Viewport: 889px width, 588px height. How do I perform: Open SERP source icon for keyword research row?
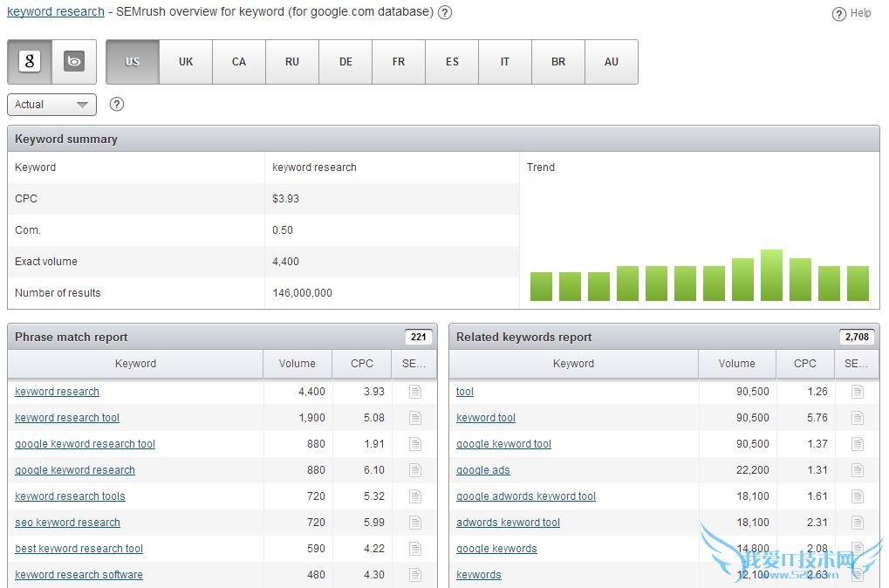(x=415, y=392)
